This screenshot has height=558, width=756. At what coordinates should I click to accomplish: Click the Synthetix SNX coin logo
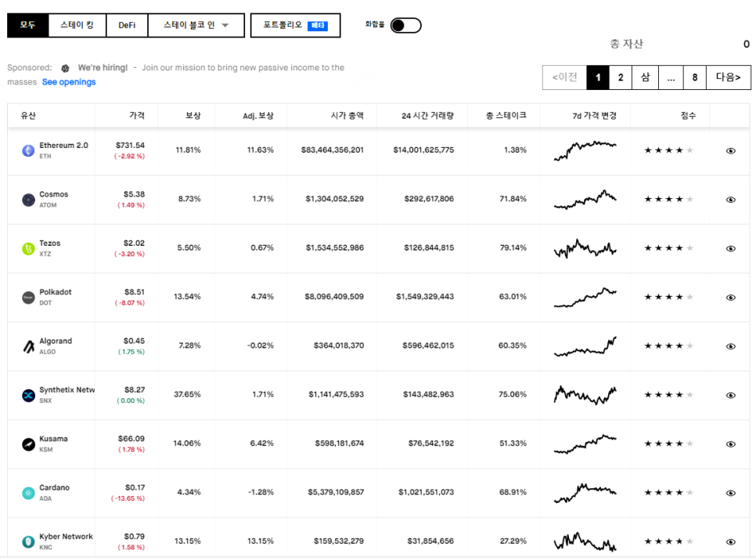pyautogui.click(x=28, y=395)
